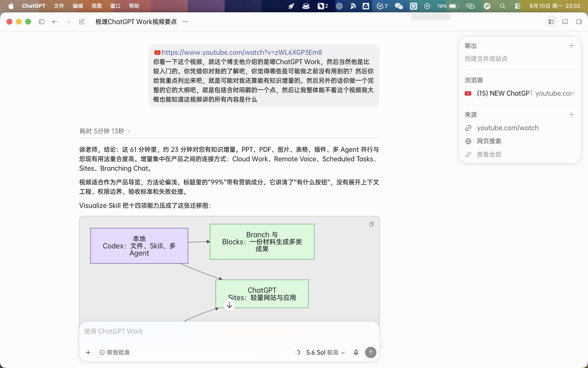Open Control Center in menu bar
The height and width of the screenshot is (368, 588).
pos(517,6)
